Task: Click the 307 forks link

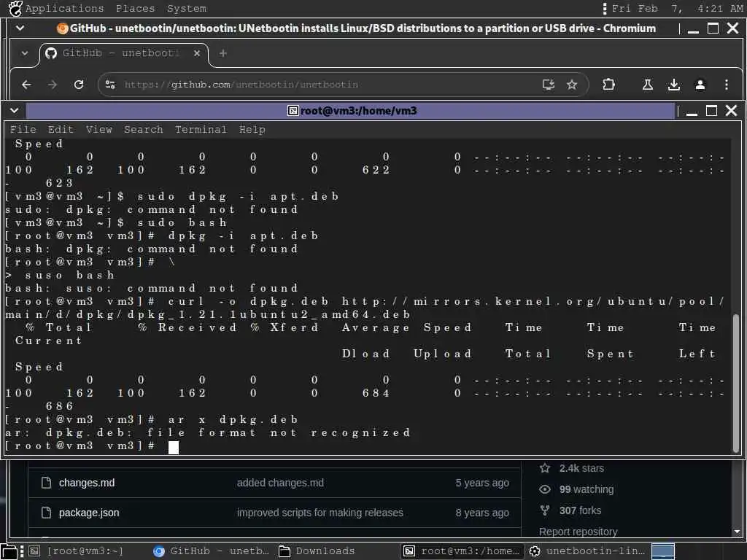Action: coord(581,510)
